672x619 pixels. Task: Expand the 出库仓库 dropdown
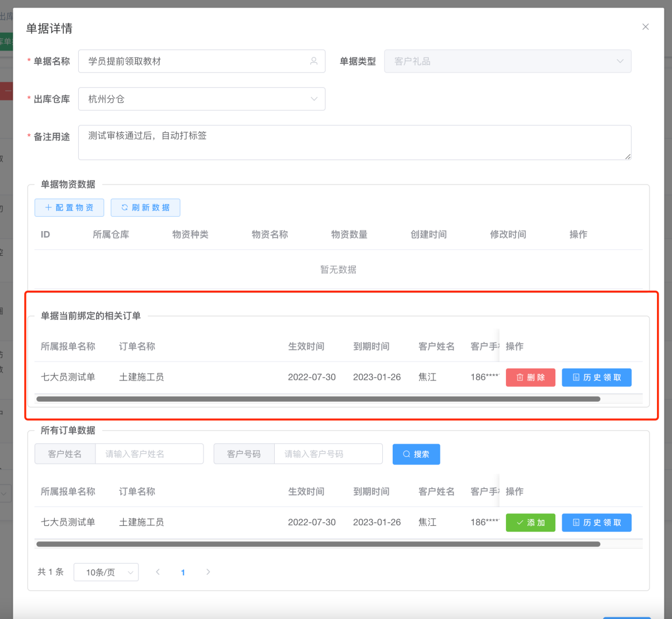coord(201,99)
